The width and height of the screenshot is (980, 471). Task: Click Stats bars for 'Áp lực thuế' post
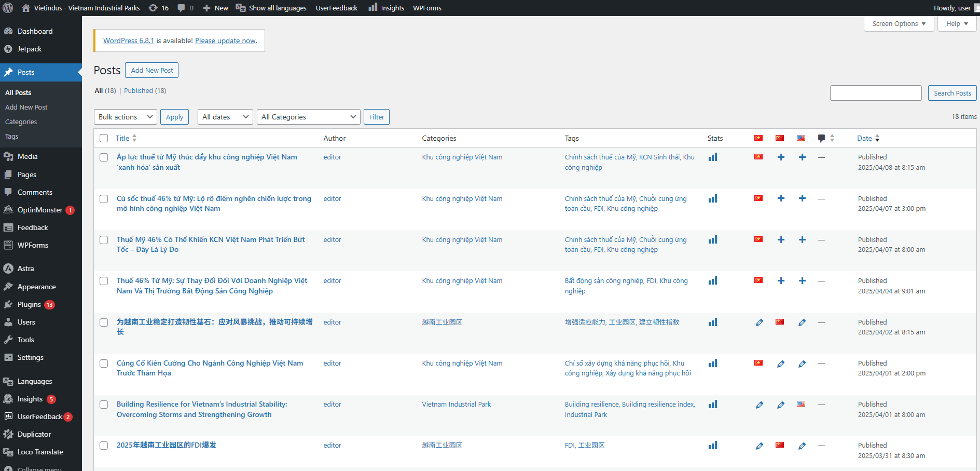pos(713,157)
